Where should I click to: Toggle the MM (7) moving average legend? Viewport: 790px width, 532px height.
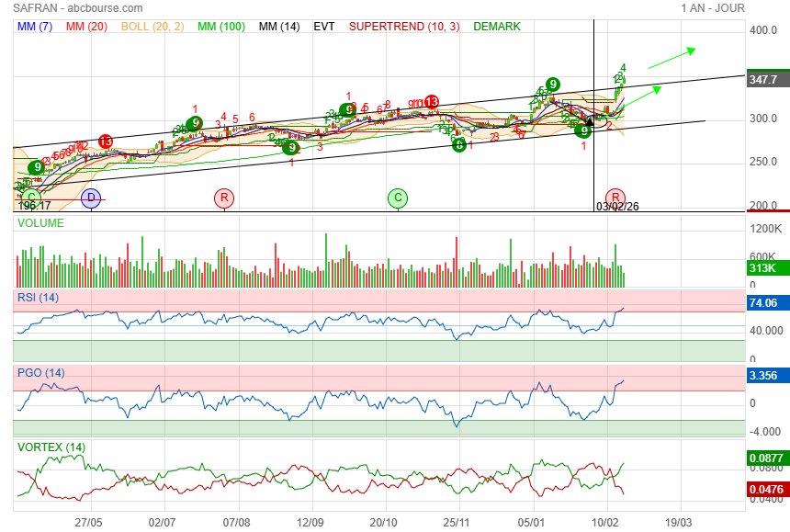[35, 27]
